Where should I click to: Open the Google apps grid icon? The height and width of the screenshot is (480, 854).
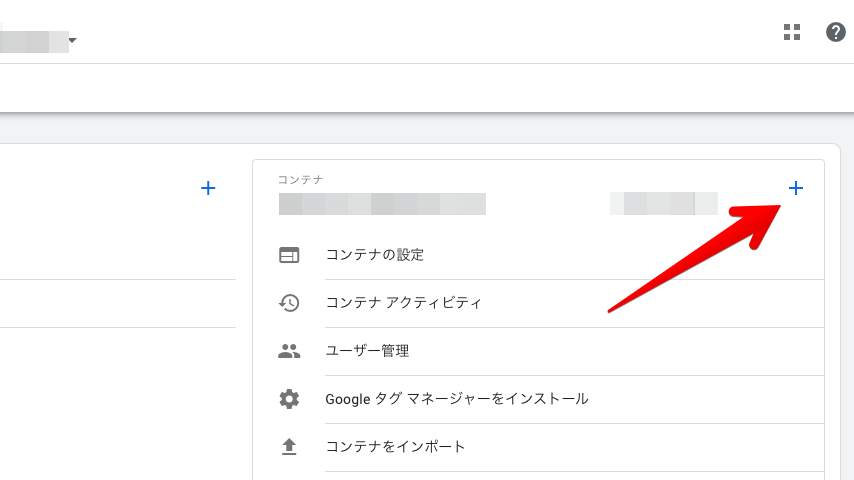(x=792, y=32)
